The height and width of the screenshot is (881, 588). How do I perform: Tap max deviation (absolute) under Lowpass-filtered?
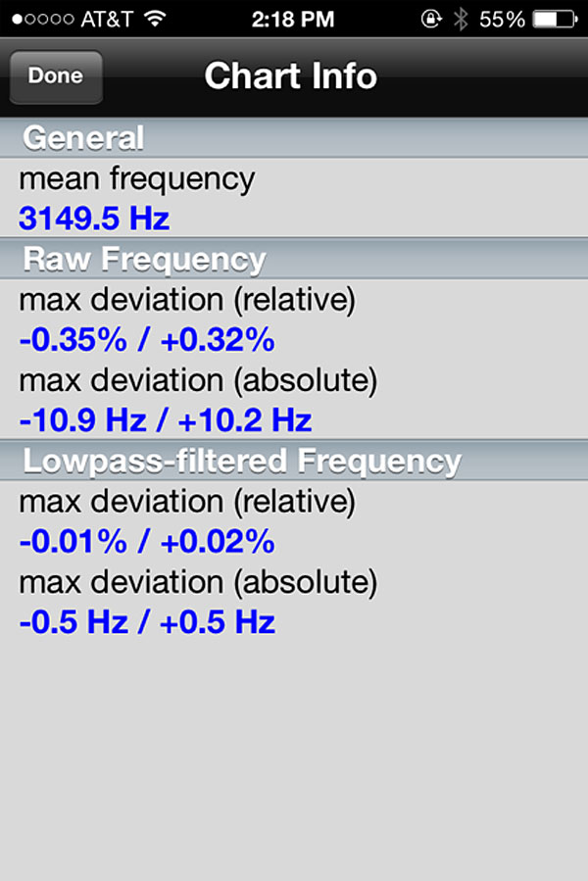pyautogui.click(x=198, y=581)
